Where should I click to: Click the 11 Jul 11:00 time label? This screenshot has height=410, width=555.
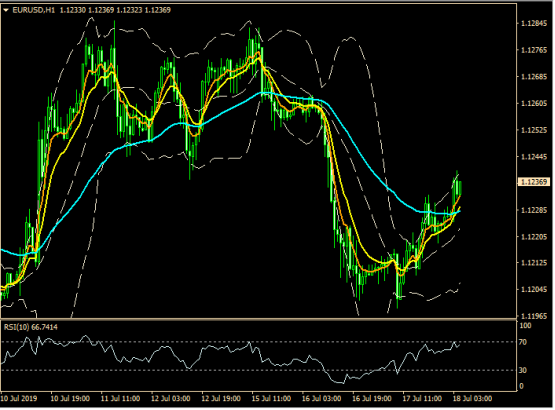point(121,399)
